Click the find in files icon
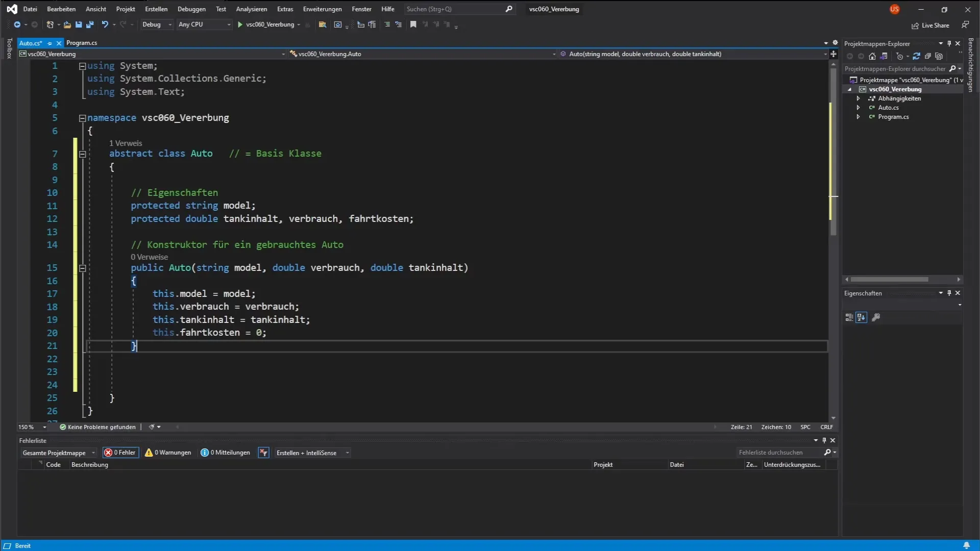 pyautogui.click(x=322, y=24)
